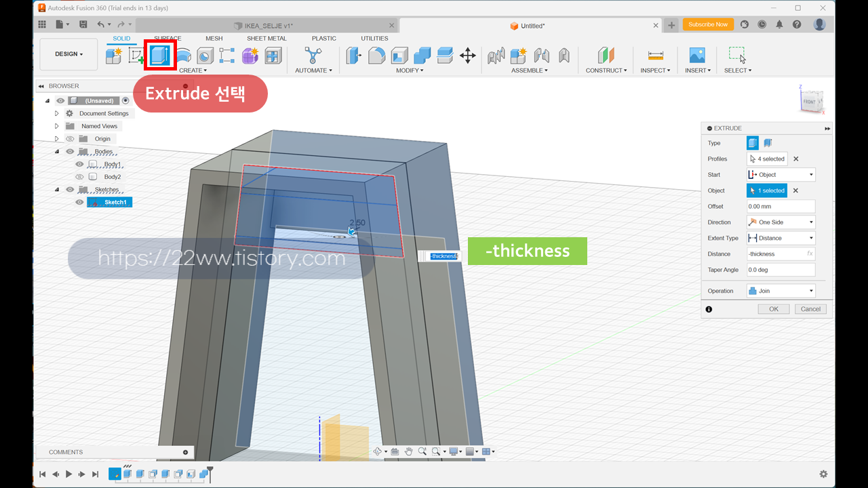The height and width of the screenshot is (488, 868).
Task: Expand the Document Settings tree node
Action: (x=58, y=114)
